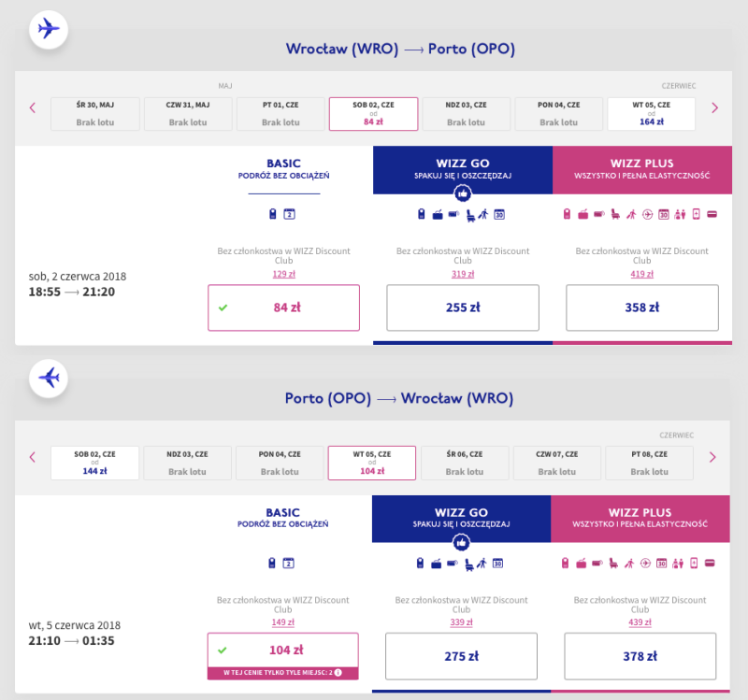The image size is (748, 700).
Task: Open the 439 zł non-member price link
Action: 640,622
